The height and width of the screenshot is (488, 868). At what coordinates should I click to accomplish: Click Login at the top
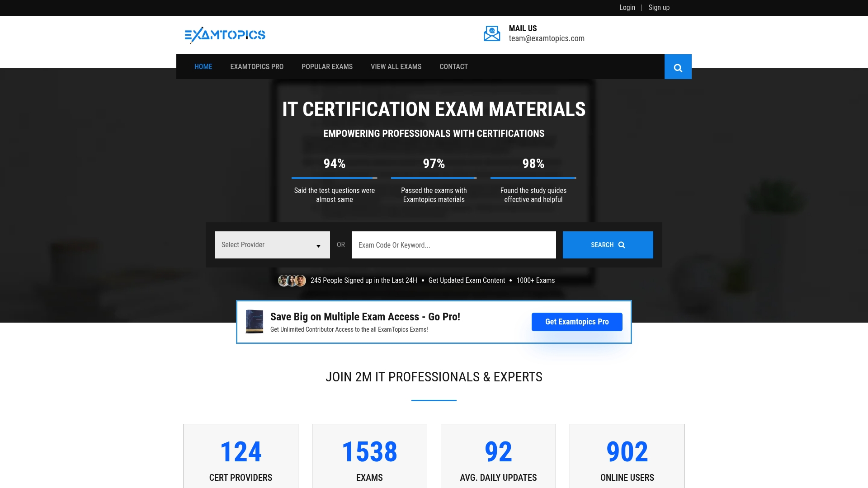[x=627, y=7]
